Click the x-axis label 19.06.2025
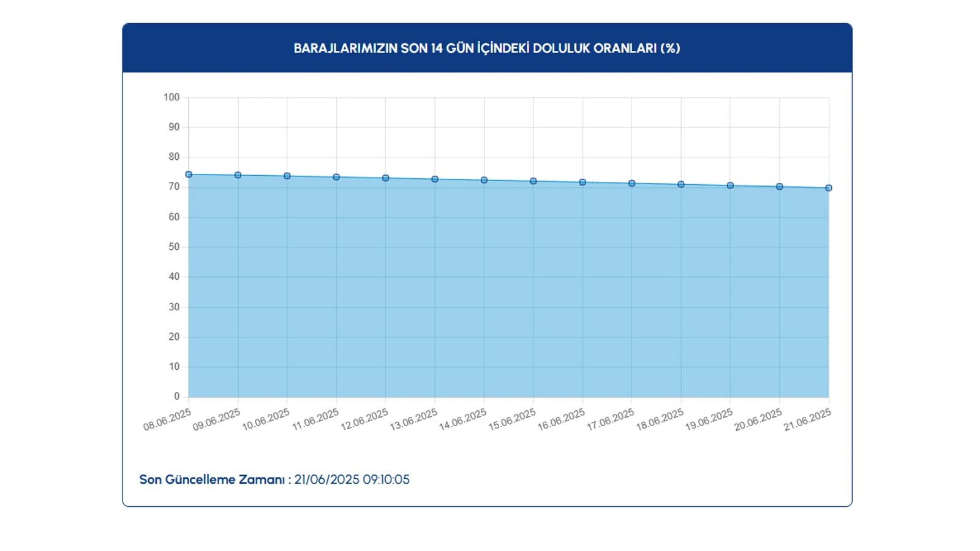Screen dimensions: 980x551 point(709,420)
